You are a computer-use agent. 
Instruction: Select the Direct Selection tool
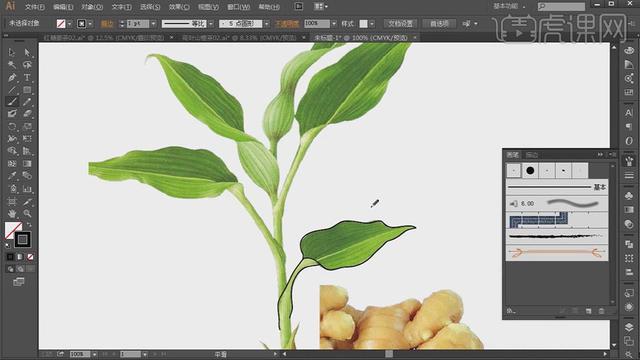[x=27, y=52]
